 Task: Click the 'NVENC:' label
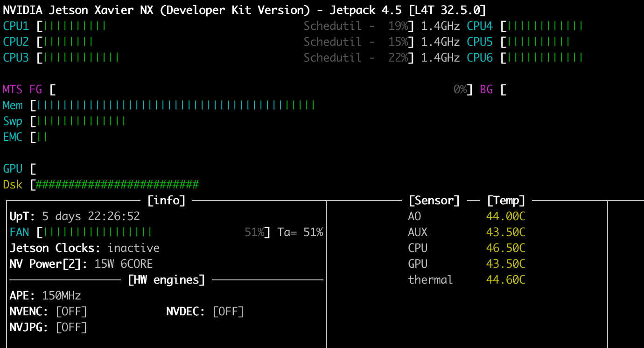pyautogui.click(x=29, y=312)
